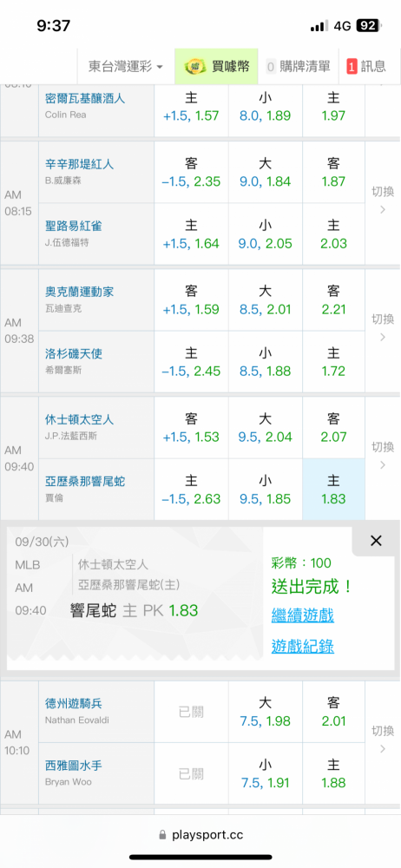Pick the 客 –1.5, 2.35 Reds spread
Screen dimensions: 401x868
pos(191,174)
